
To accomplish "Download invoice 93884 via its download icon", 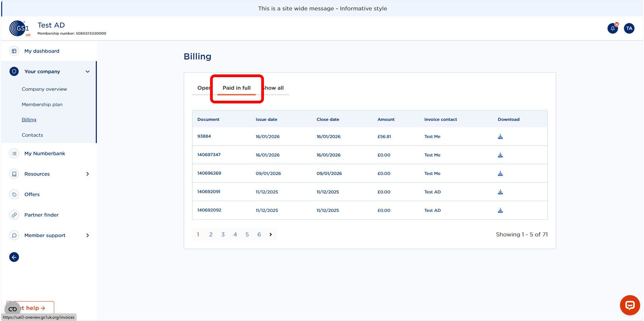I will click(500, 136).
